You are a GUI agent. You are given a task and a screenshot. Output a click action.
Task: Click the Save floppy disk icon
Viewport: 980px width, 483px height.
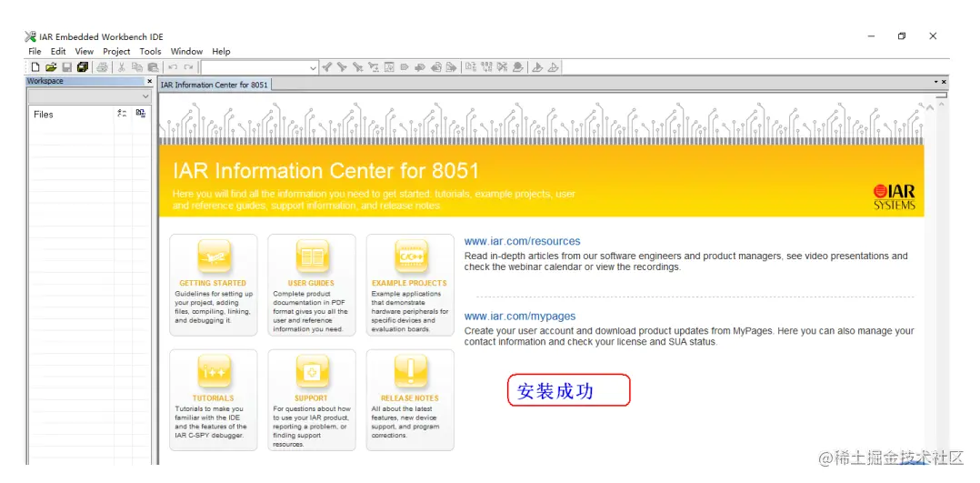[x=67, y=67]
